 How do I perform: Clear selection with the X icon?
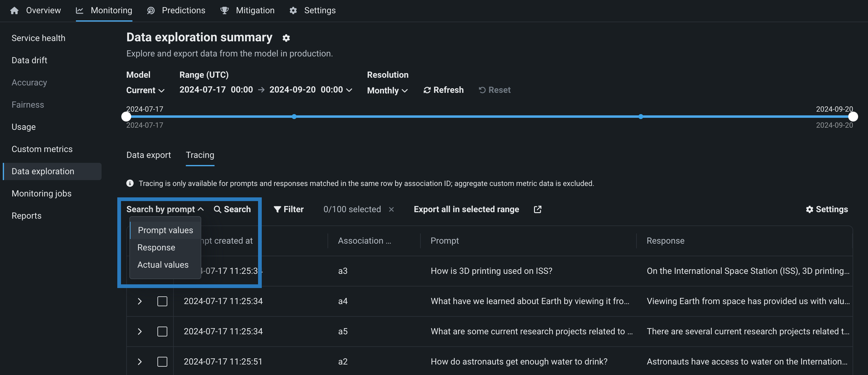391,209
